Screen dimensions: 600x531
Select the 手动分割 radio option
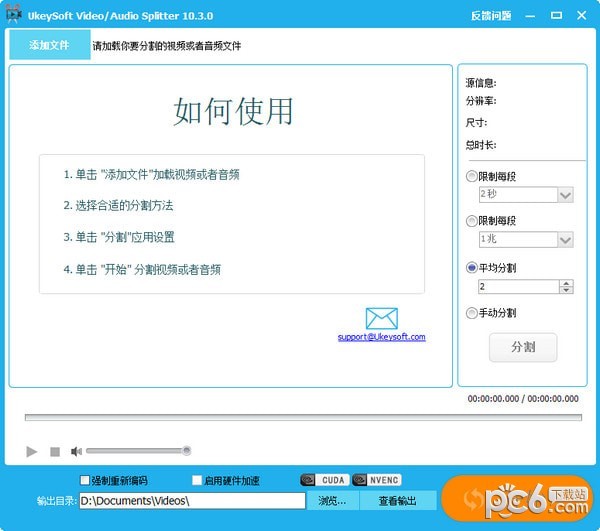tap(472, 313)
